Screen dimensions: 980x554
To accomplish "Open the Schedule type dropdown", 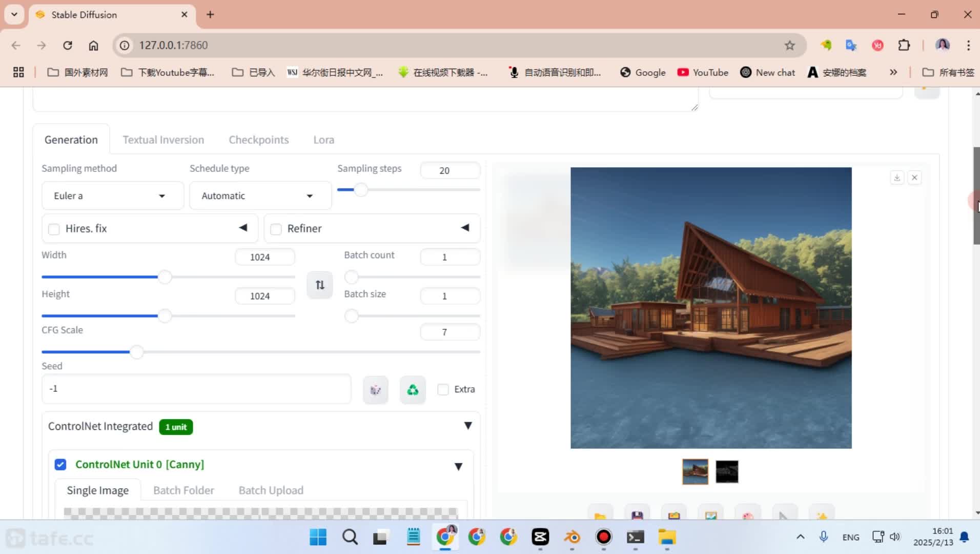I will [260, 196].
